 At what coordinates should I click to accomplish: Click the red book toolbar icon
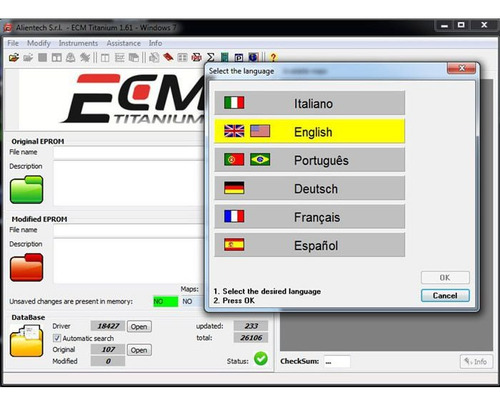click(168, 58)
